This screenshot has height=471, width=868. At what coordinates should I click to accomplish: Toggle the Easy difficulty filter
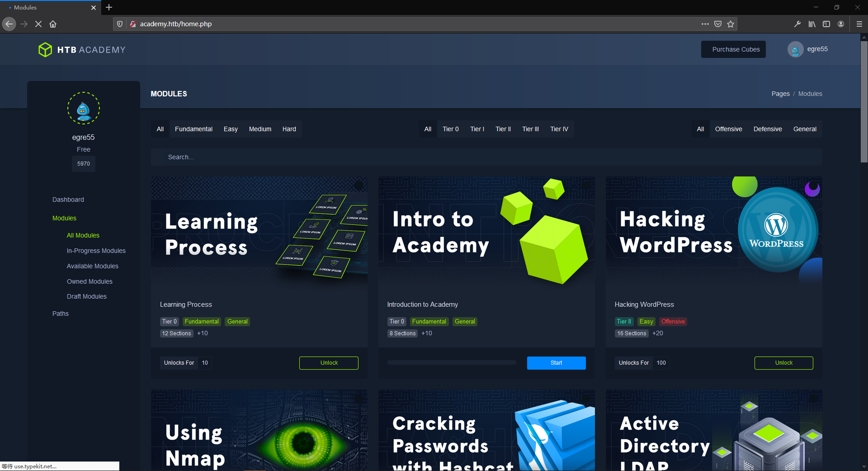point(231,129)
